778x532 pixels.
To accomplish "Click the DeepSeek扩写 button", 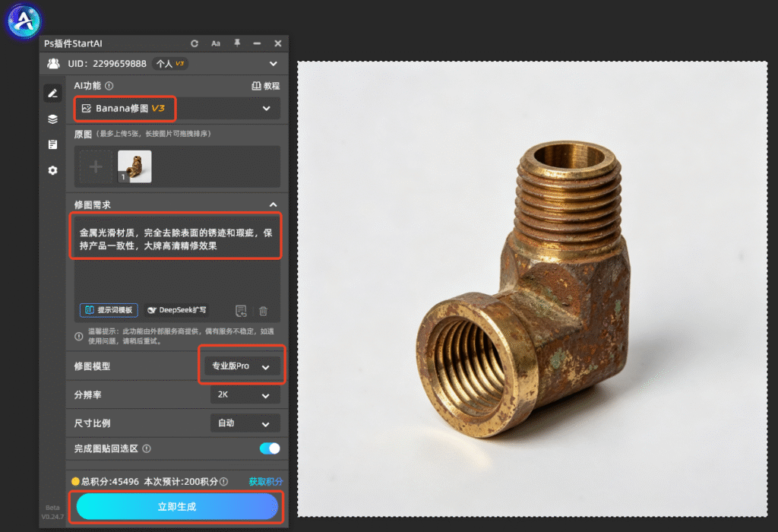I will pyautogui.click(x=176, y=310).
